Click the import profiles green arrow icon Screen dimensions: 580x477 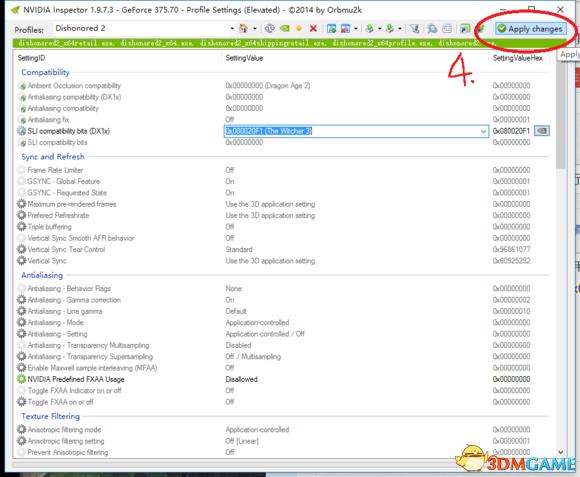(390, 28)
